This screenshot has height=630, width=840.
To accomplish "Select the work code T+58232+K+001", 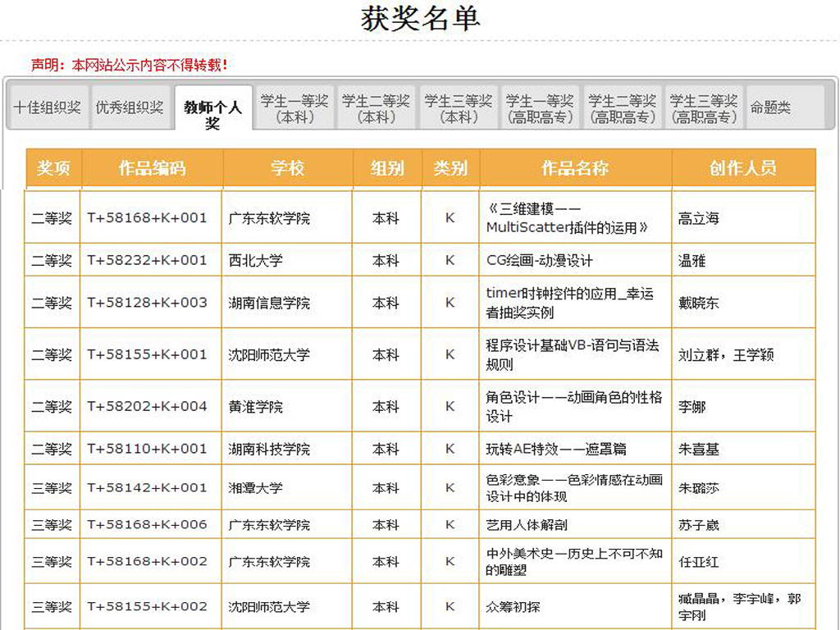I will 148,260.
